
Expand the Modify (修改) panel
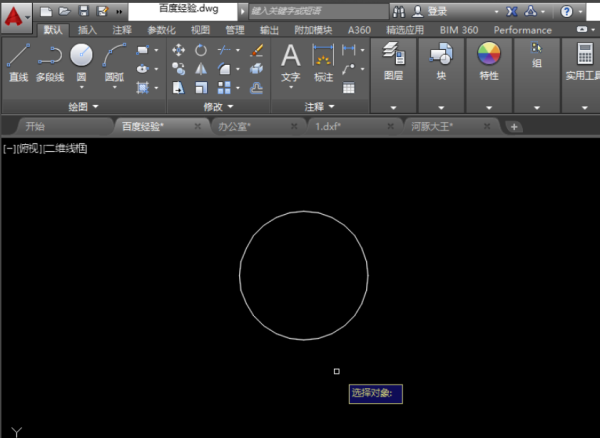218,107
